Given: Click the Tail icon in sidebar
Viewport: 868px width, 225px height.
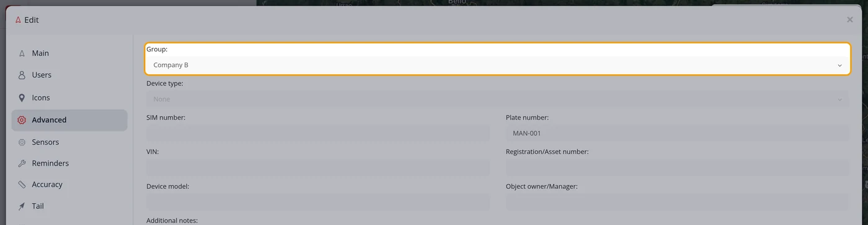Looking at the screenshot, I should tap(22, 206).
